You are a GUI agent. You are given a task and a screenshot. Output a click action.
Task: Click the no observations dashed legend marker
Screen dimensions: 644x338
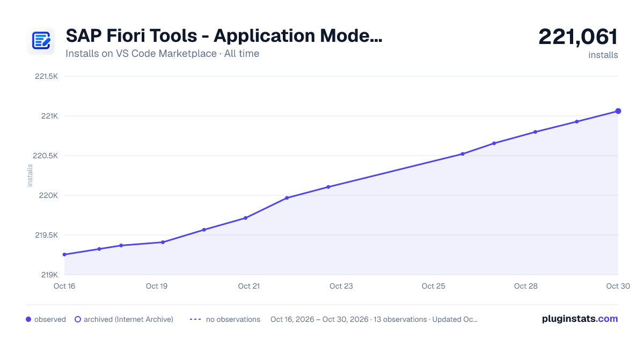point(195,319)
